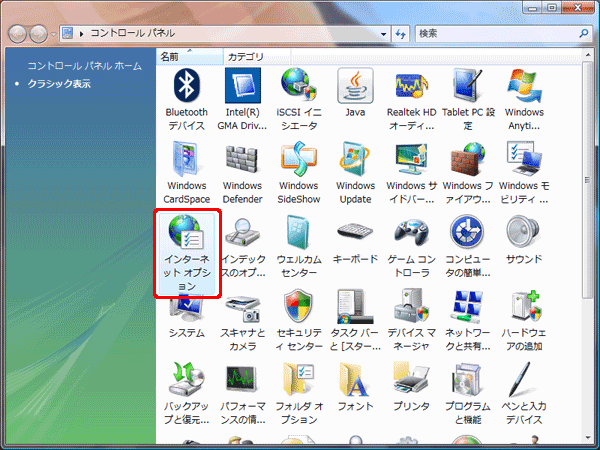Open デバイス マネージャ icon

point(411,320)
